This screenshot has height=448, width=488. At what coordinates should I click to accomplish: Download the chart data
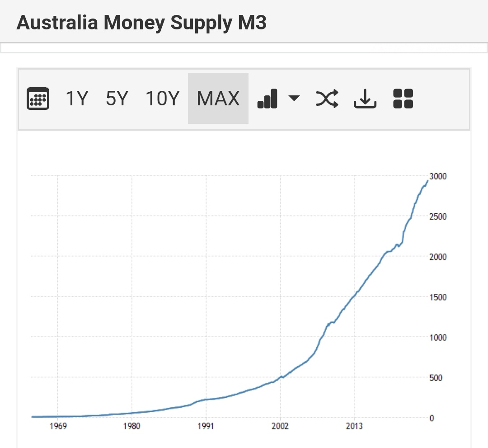tap(365, 99)
